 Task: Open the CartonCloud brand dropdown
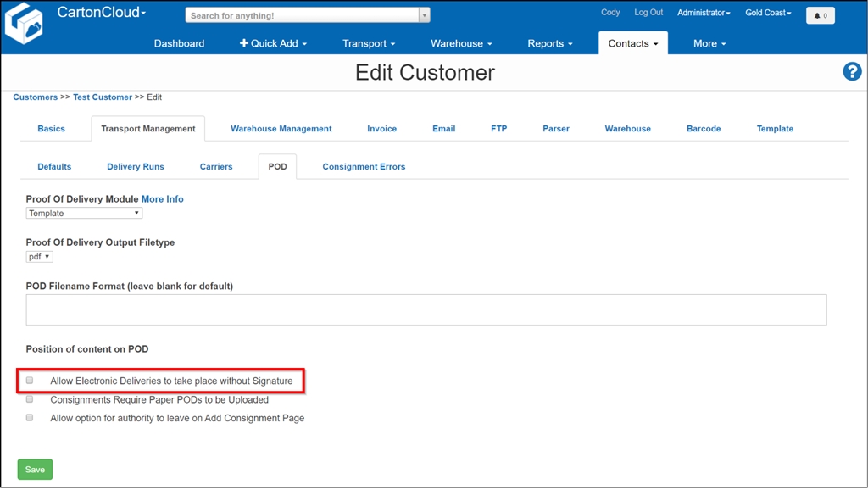(x=102, y=12)
